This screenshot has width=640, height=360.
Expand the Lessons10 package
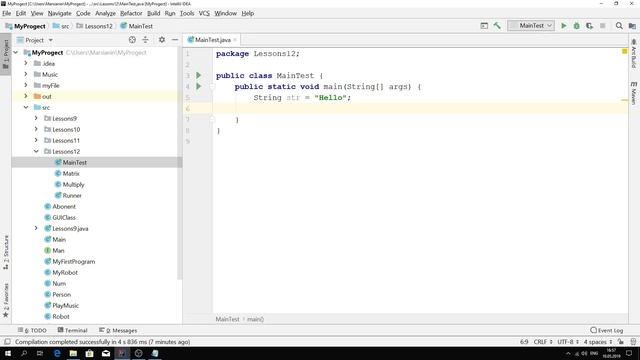(x=36, y=129)
